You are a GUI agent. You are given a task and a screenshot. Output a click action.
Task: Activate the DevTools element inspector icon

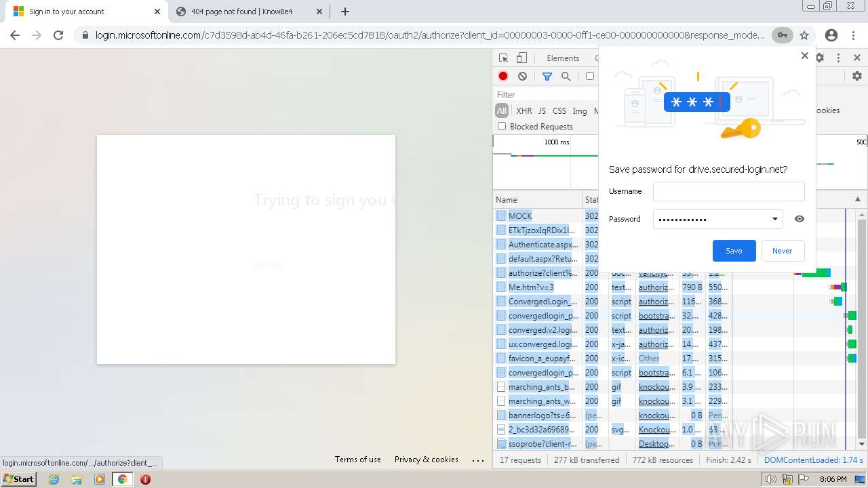[503, 58]
